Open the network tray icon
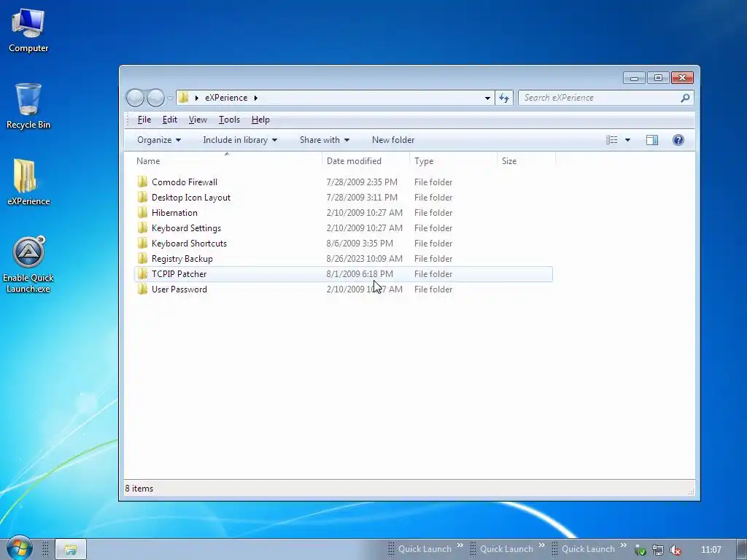This screenshot has width=747, height=560. pyautogui.click(x=658, y=550)
